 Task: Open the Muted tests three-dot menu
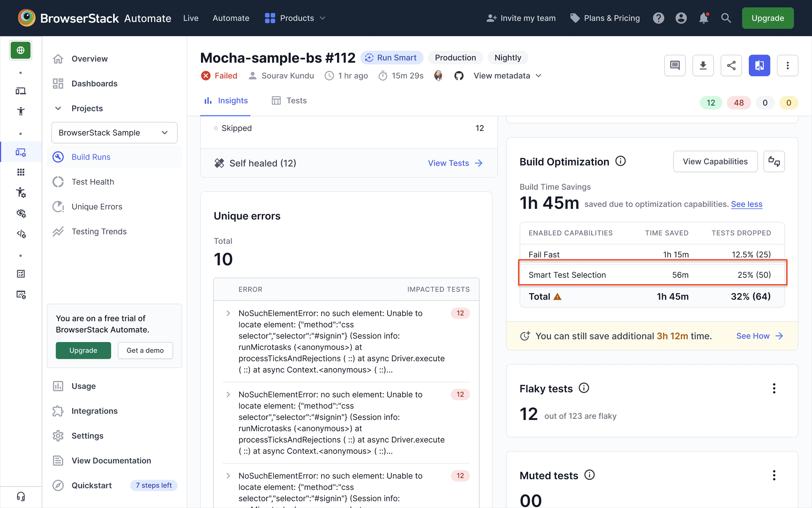(x=774, y=475)
